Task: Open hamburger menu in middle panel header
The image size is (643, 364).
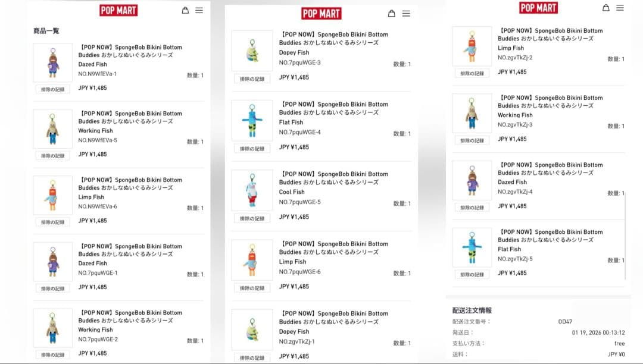Action: 406,14
